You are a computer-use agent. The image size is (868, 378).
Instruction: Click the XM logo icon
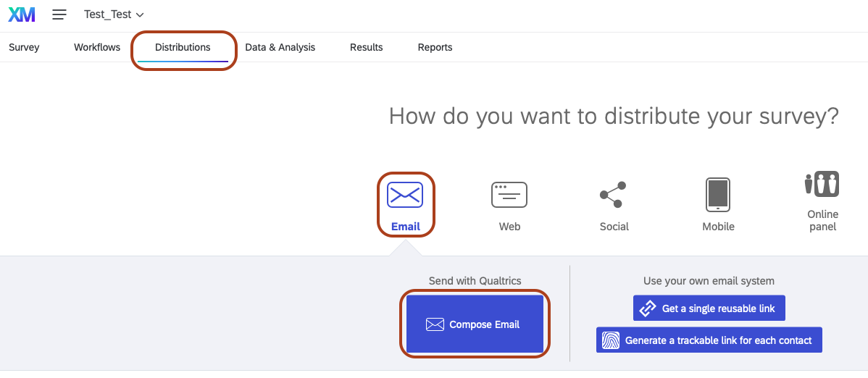click(x=22, y=14)
